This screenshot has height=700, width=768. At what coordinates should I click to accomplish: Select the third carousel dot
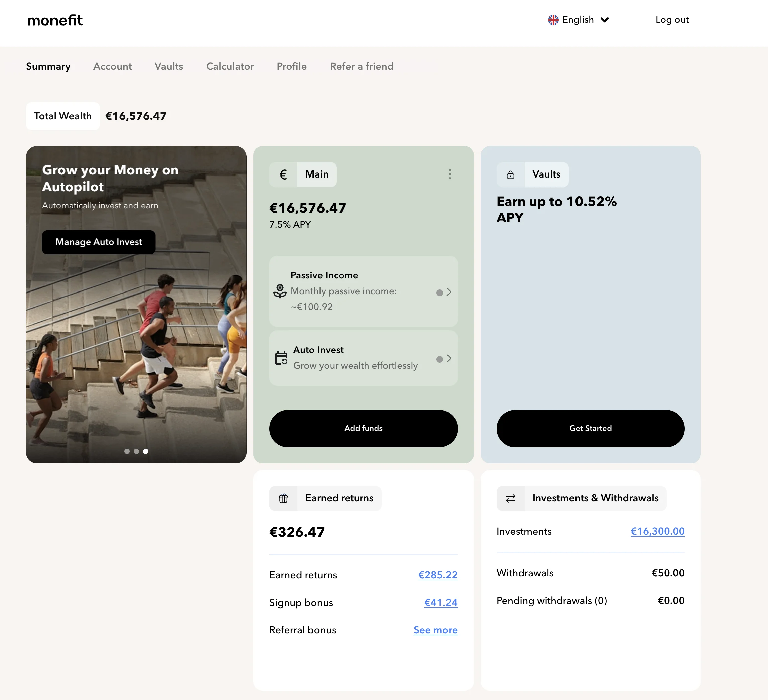click(145, 451)
